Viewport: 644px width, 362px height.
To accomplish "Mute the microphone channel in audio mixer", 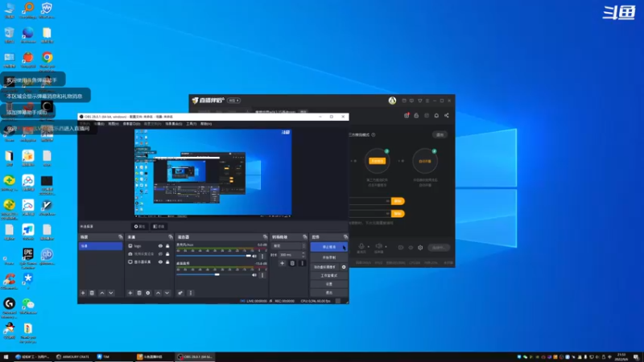I will [x=254, y=256].
